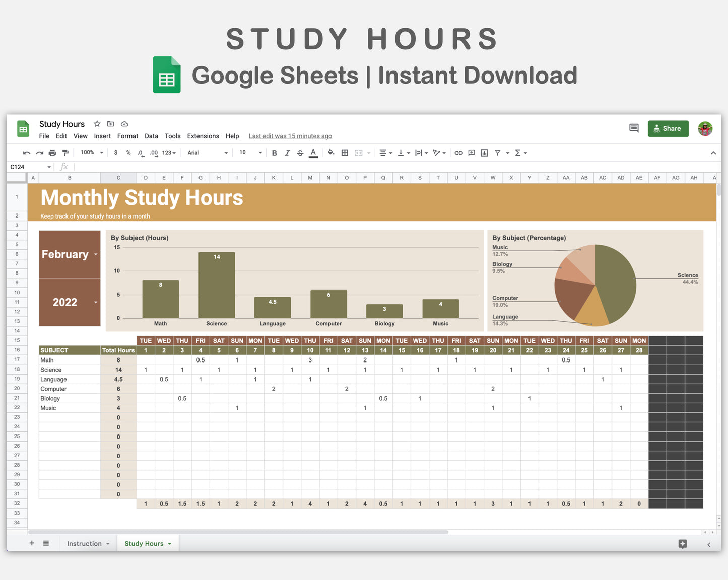Toggle strikethrough formatting

300,153
